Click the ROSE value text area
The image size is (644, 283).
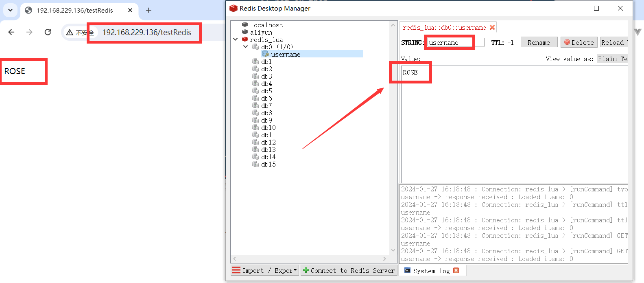[515, 124]
